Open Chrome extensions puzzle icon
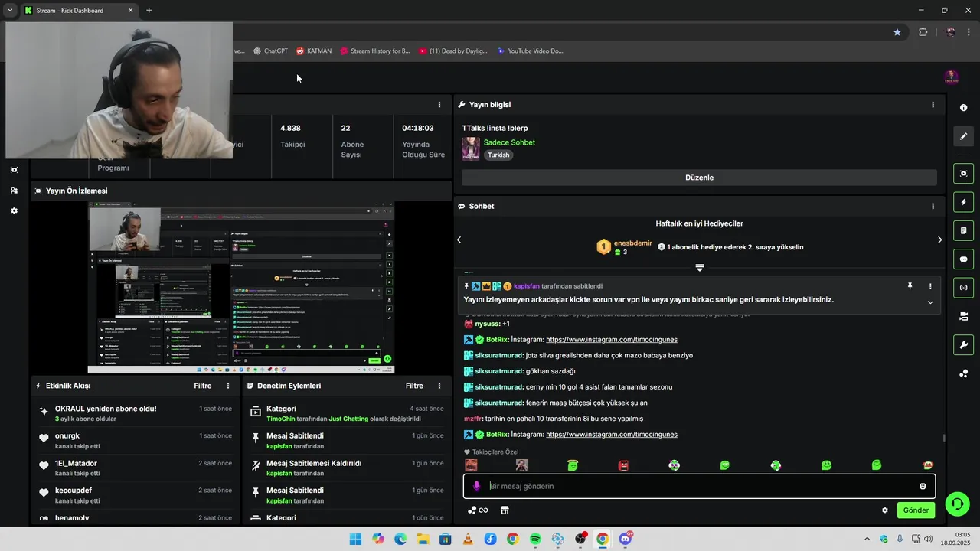Screen dimensions: 980x551 tap(923, 32)
